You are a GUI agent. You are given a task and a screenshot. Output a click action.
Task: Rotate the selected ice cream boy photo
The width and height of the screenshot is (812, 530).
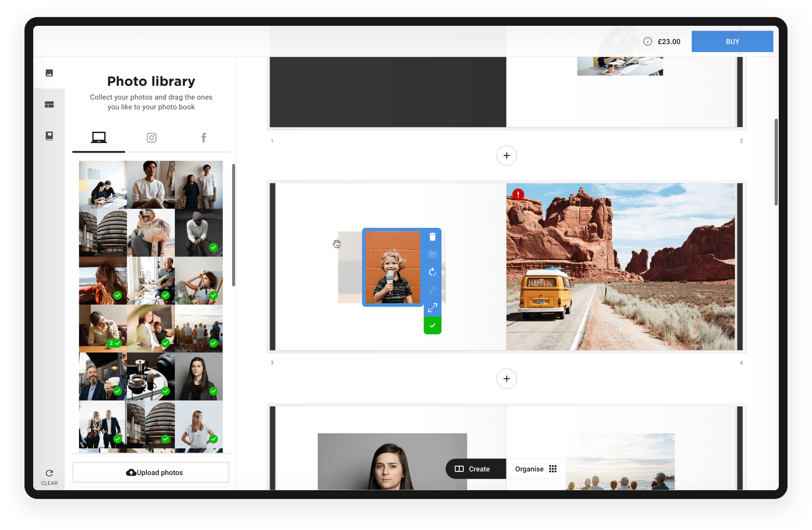point(432,272)
